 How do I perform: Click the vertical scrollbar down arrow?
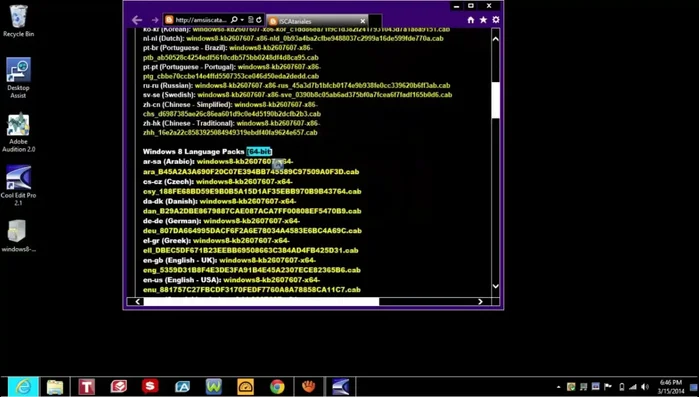coord(495,286)
